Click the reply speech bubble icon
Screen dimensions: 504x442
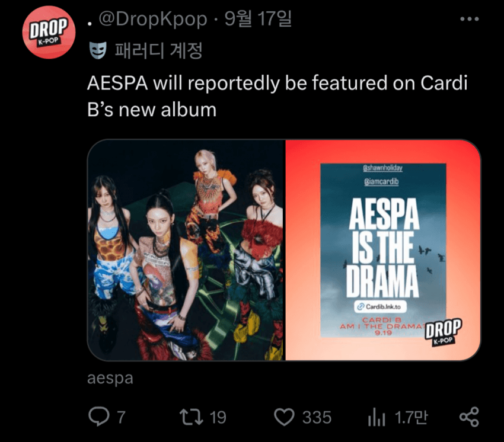click(x=98, y=417)
